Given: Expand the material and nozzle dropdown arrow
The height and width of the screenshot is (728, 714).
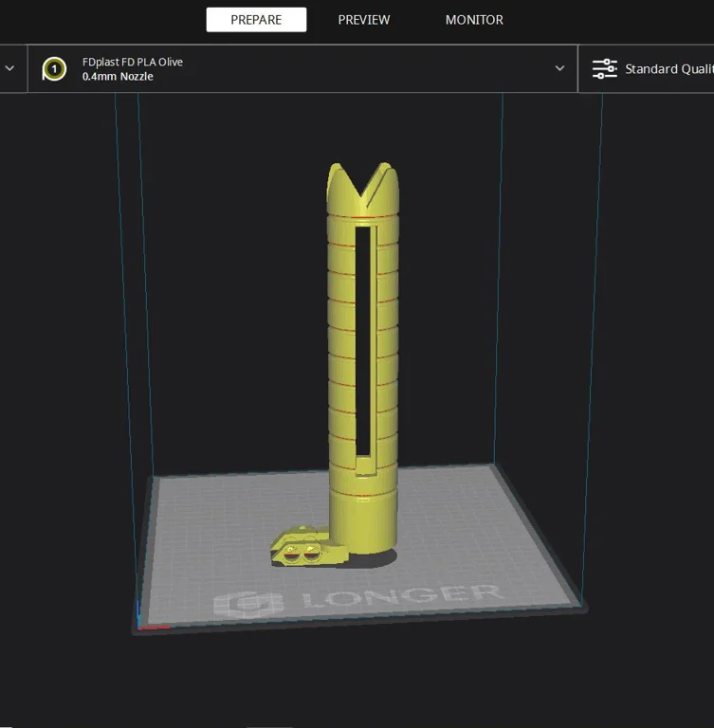Looking at the screenshot, I should 559,68.
